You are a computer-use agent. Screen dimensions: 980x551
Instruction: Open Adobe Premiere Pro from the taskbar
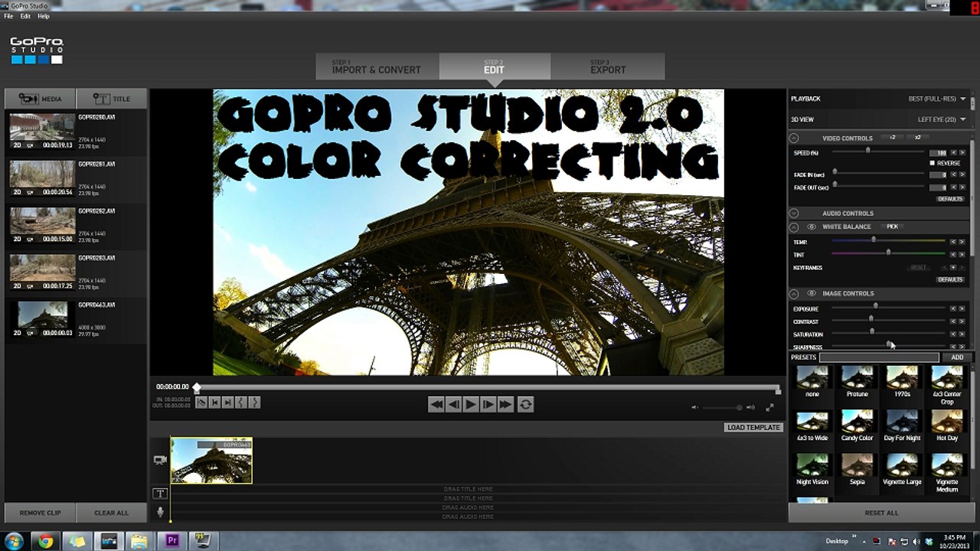pyautogui.click(x=172, y=541)
